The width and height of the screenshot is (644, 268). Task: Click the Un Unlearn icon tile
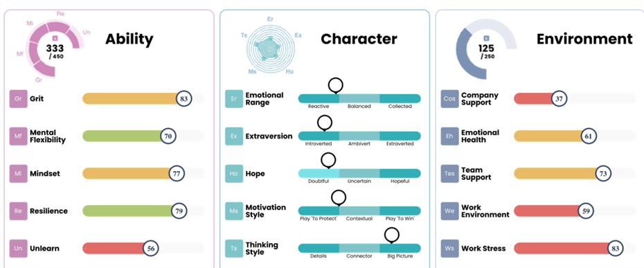19,249
